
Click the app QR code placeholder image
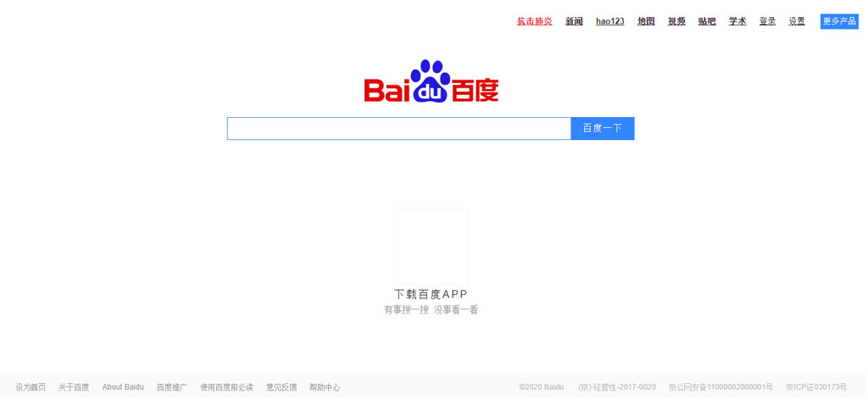431,247
